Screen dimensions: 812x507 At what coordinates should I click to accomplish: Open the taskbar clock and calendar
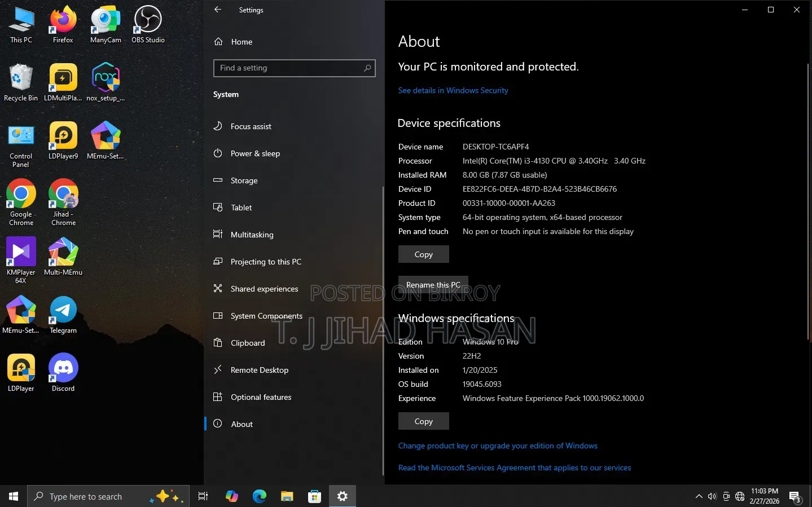tap(765, 496)
